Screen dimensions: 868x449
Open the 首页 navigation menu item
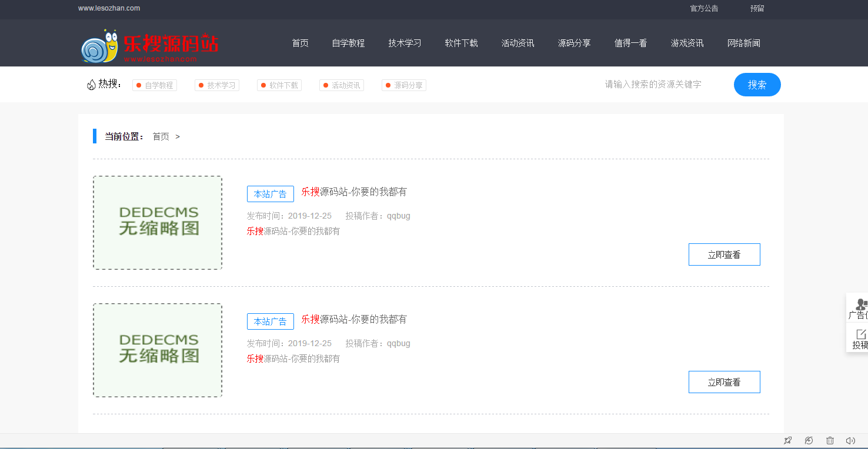(x=300, y=43)
